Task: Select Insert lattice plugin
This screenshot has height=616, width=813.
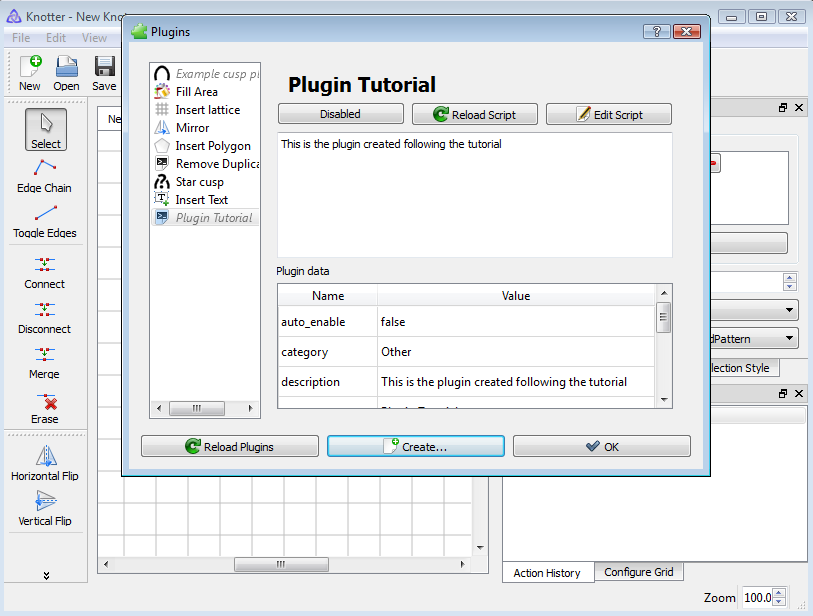Action: (x=206, y=110)
